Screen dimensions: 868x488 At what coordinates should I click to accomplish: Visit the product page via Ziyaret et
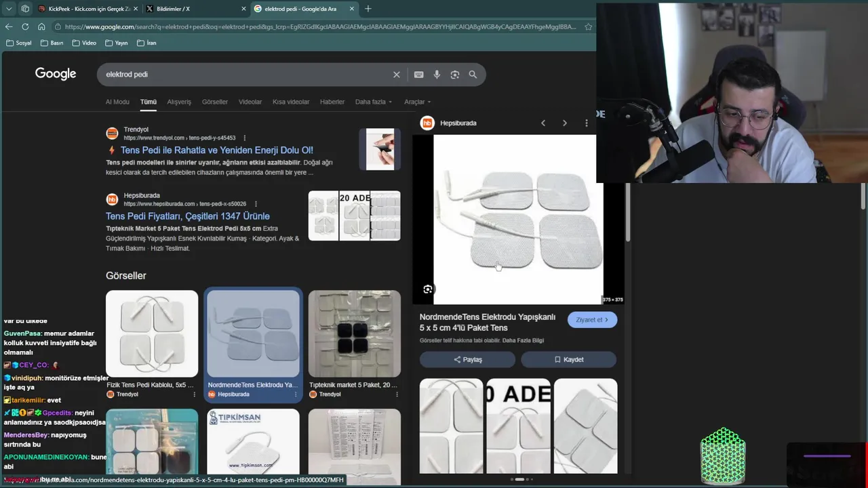coord(592,320)
